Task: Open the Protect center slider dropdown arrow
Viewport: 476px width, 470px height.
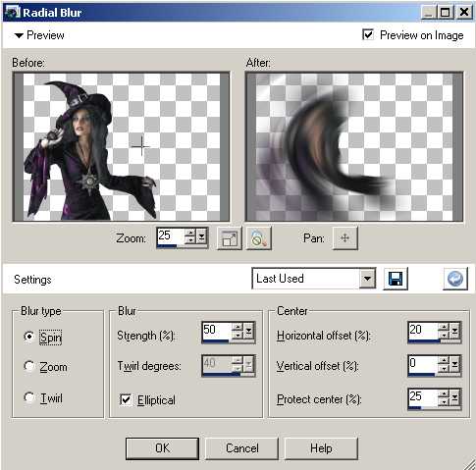Action: click(454, 397)
